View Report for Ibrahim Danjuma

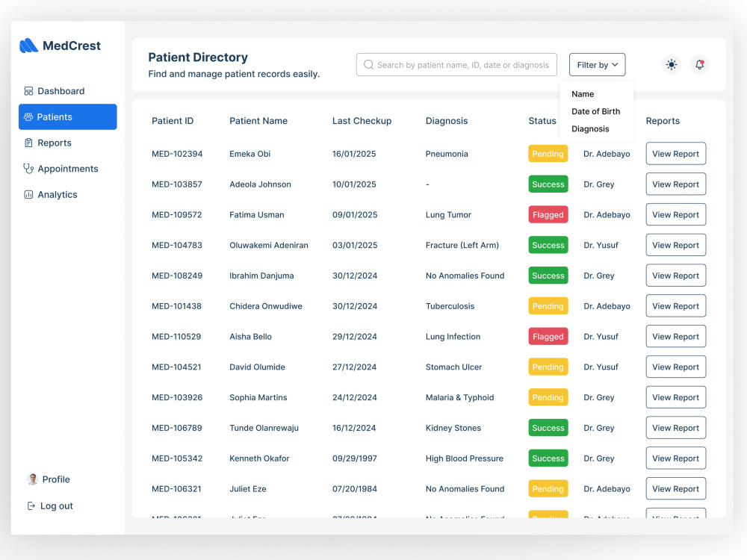click(x=675, y=276)
